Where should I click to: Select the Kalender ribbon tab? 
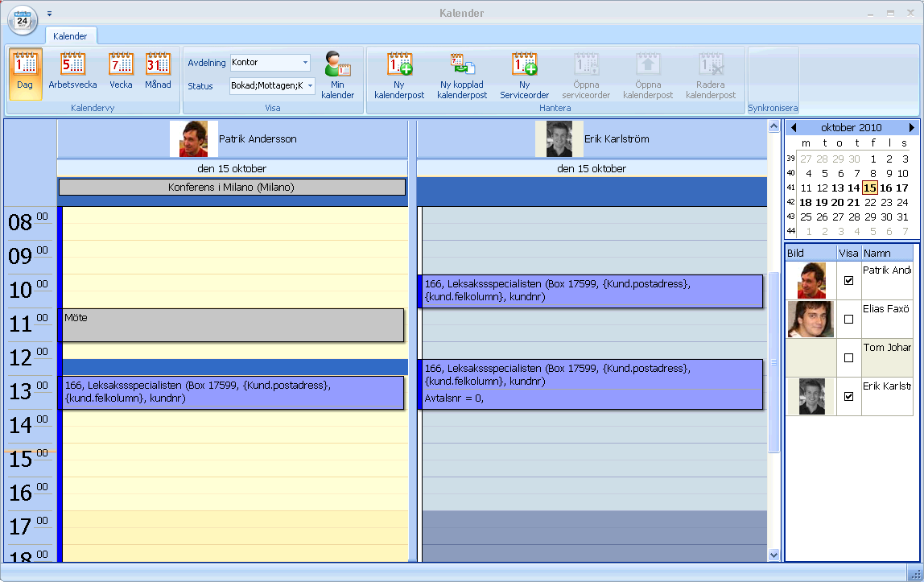[x=70, y=36]
